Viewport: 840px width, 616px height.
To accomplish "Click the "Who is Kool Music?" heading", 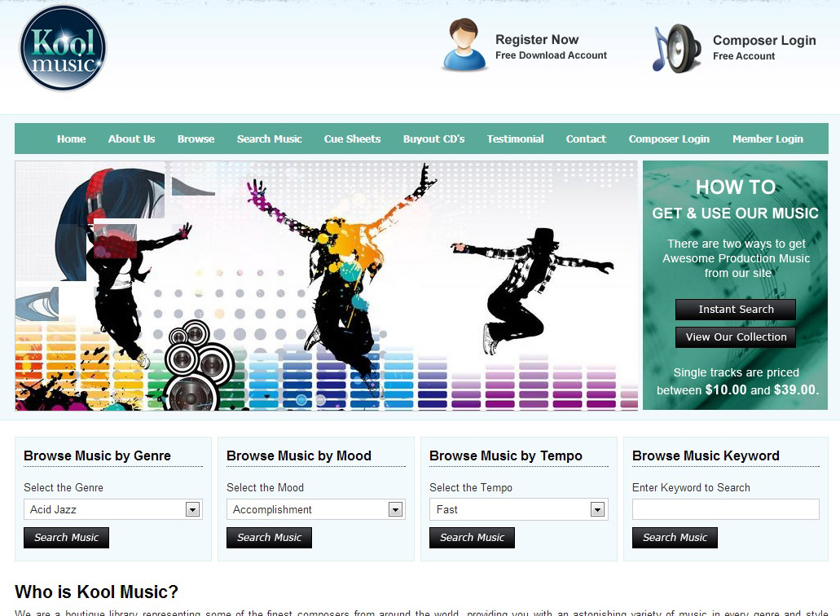I will [96, 592].
